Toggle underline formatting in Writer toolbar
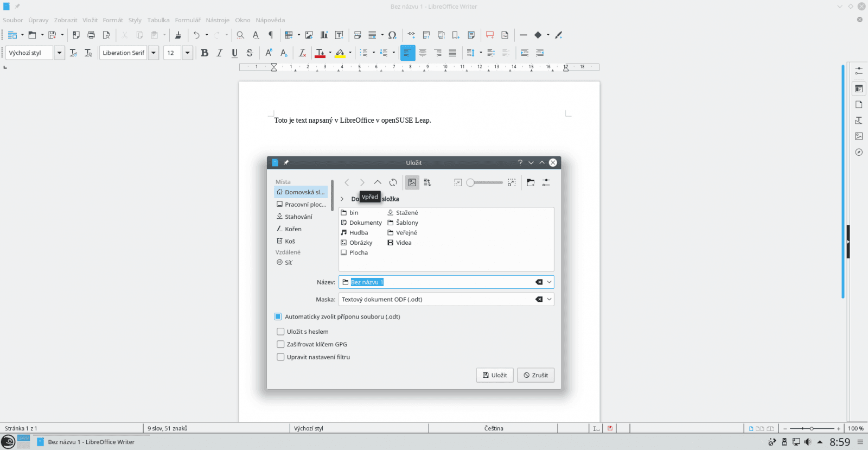This screenshot has width=868, height=450. point(234,53)
